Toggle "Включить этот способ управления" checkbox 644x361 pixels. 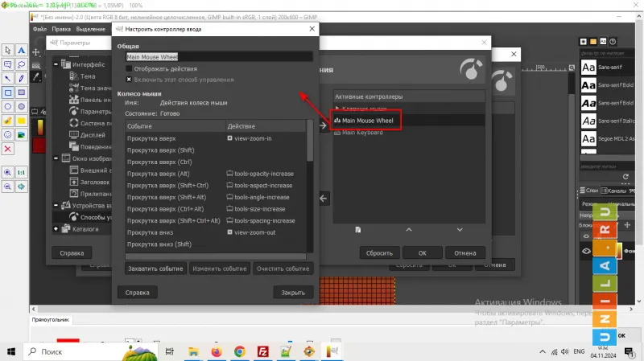pyautogui.click(x=129, y=80)
